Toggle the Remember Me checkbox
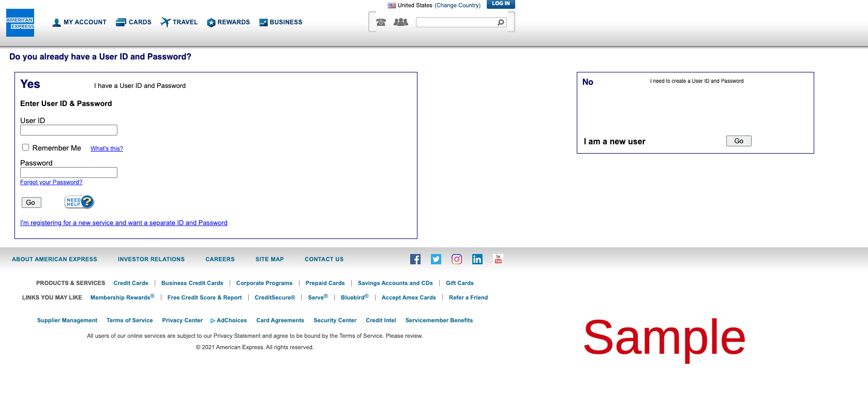This screenshot has height=404, width=868. [x=25, y=147]
